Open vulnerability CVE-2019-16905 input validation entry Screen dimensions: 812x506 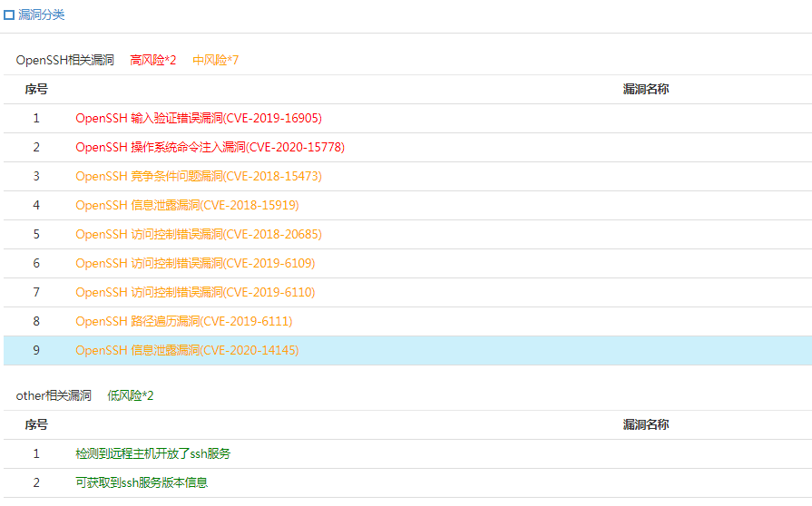click(199, 119)
